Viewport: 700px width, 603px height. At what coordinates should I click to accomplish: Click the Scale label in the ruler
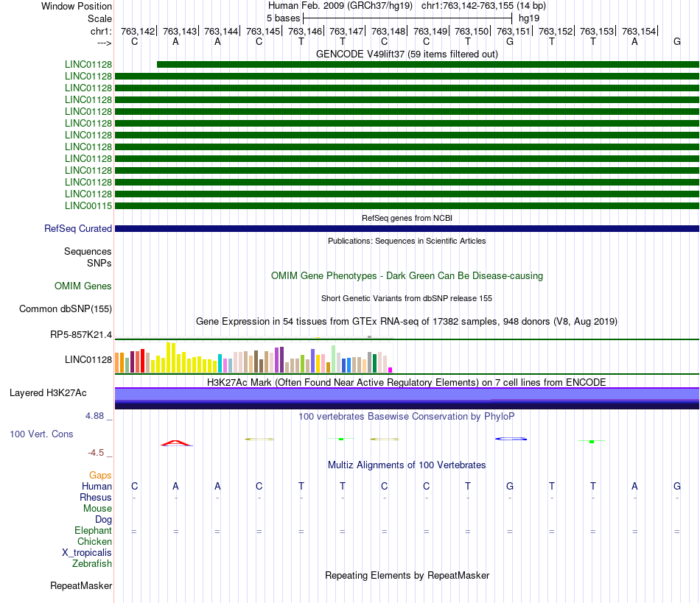tap(99, 18)
